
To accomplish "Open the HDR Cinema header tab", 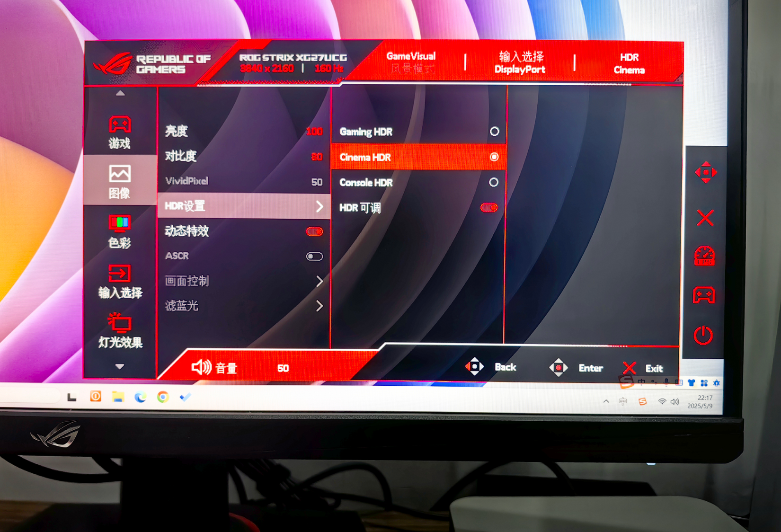I will [629, 63].
